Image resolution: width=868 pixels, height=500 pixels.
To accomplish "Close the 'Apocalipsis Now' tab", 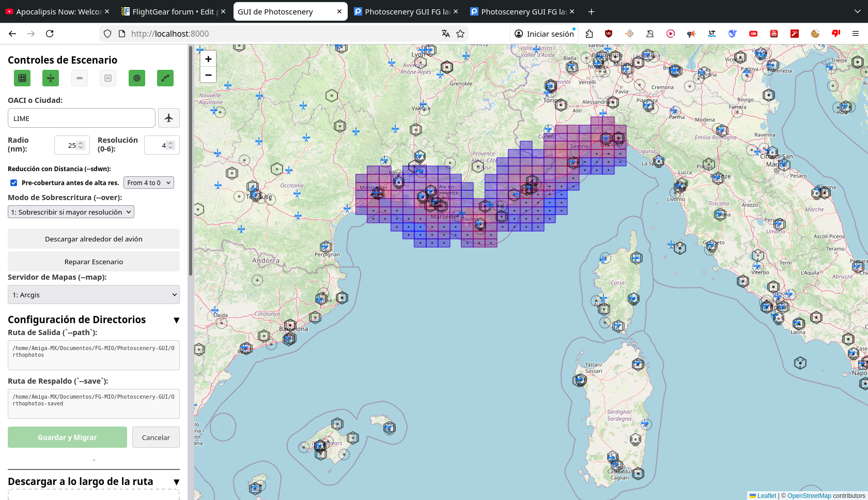I will click(x=107, y=11).
